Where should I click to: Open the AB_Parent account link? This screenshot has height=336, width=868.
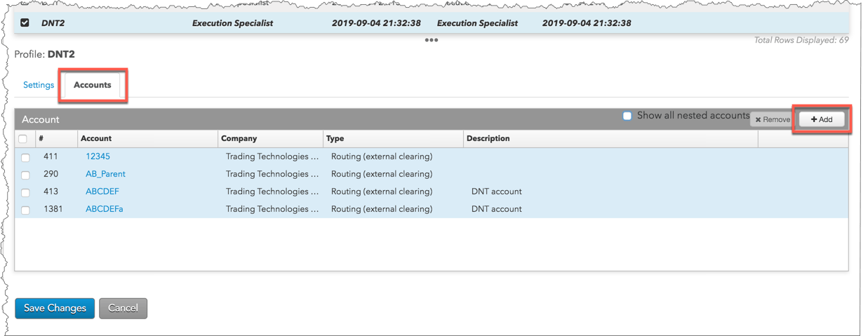(x=105, y=174)
